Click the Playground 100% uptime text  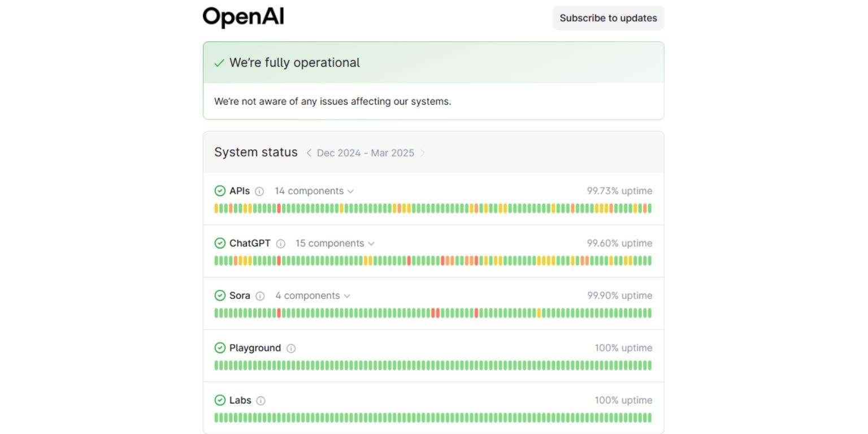point(623,348)
